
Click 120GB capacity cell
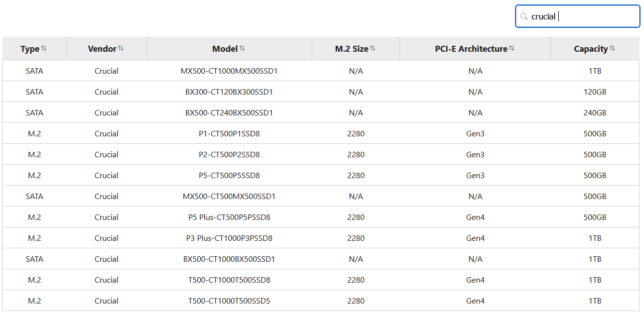point(595,92)
